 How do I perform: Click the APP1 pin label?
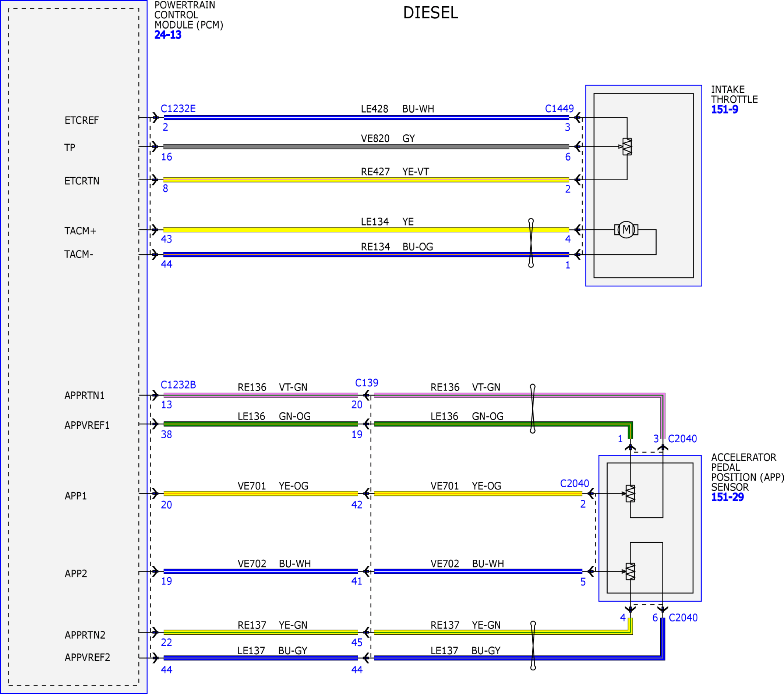point(75,496)
